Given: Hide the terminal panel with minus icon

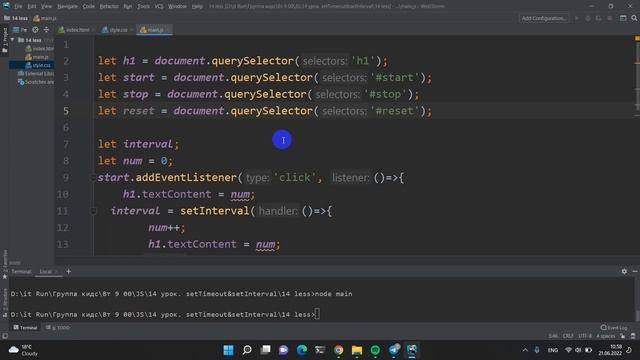Looking at the screenshot, I should 635,271.
